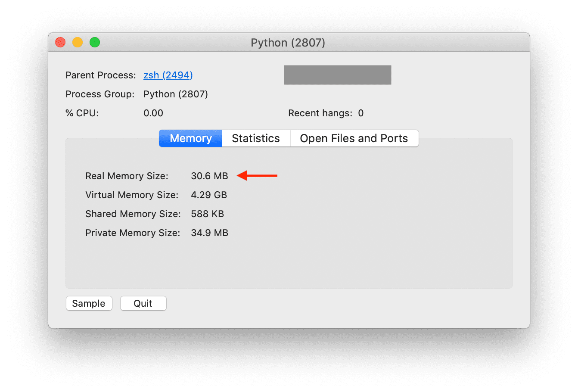Select the 588 KB shared memory value

[x=207, y=214]
